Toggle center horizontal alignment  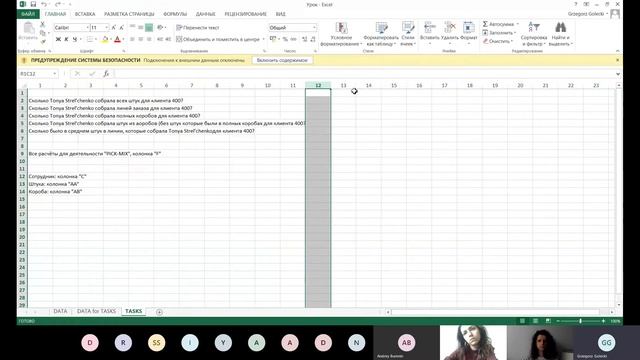pyautogui.click(x=141, y=39)
